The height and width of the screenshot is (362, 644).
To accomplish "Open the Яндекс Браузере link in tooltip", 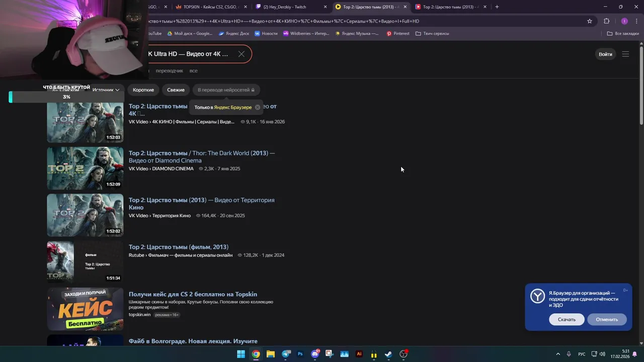I will point(233,107).
